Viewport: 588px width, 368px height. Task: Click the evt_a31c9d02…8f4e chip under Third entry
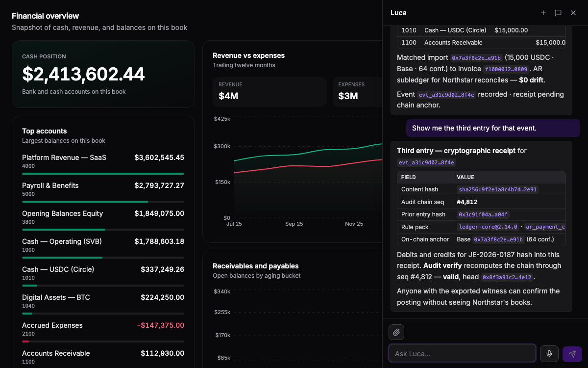click(427, 162)
